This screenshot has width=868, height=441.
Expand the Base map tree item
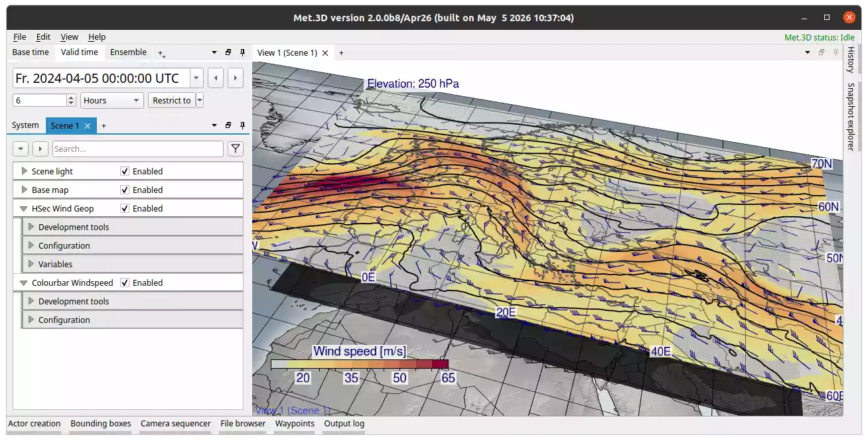24,190
